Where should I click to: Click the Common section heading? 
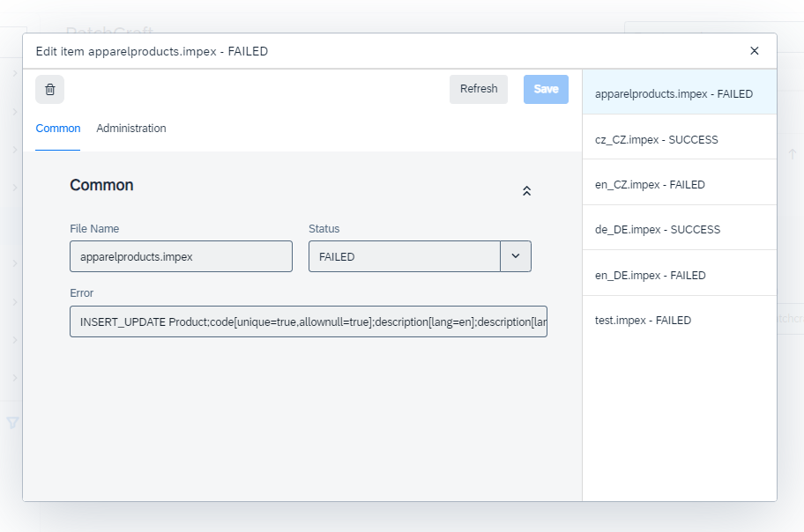click(101, 185)
